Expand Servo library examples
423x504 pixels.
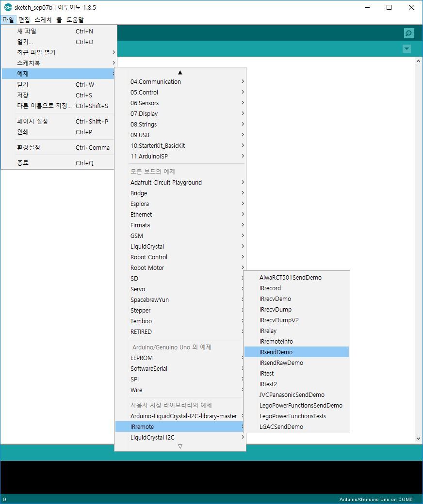179,289
